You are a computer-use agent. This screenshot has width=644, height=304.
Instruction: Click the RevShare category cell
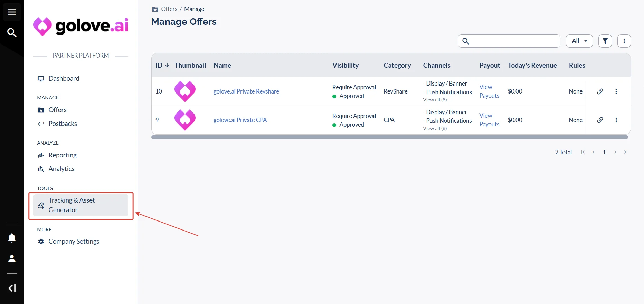tap(396, 91)
